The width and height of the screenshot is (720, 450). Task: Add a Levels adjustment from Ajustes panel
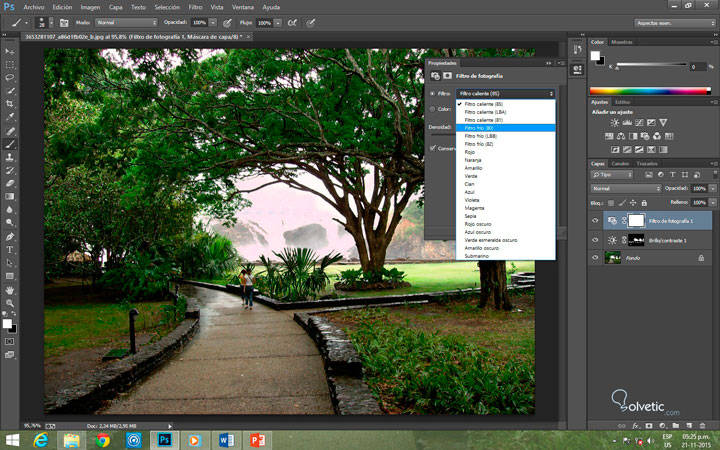(x=627, y=123)
